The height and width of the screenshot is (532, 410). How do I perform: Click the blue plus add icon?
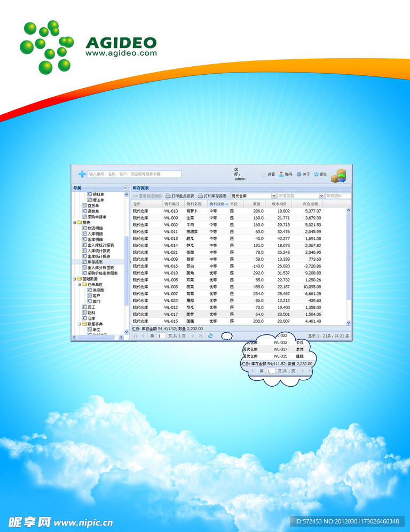tap(82, 174)
